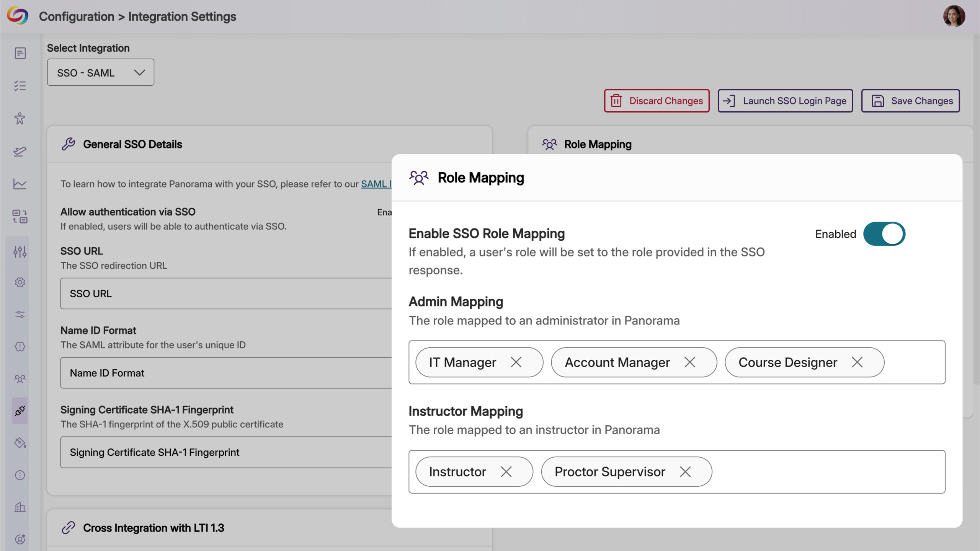Image resolution: width=980 pixels, height=551 pixels.
Task: Click the trash icon in Discard Changes
Action: point(616,101)
